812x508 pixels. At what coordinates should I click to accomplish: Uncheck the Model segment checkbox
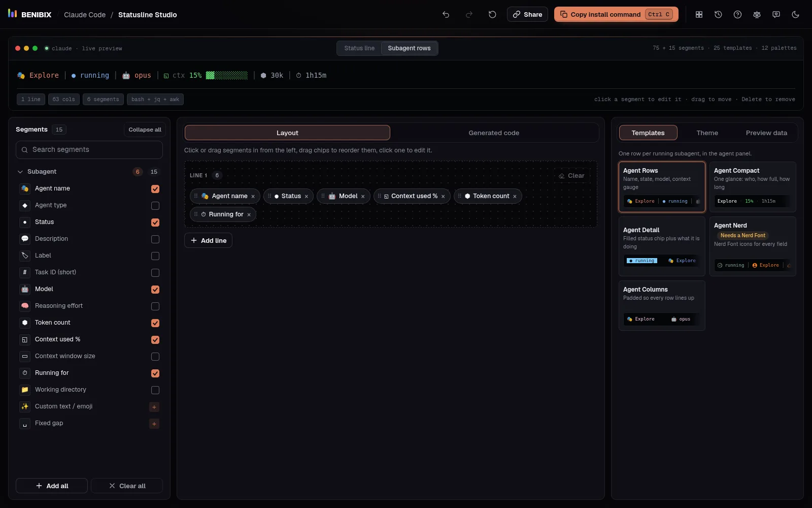click(x=155, y=290)
